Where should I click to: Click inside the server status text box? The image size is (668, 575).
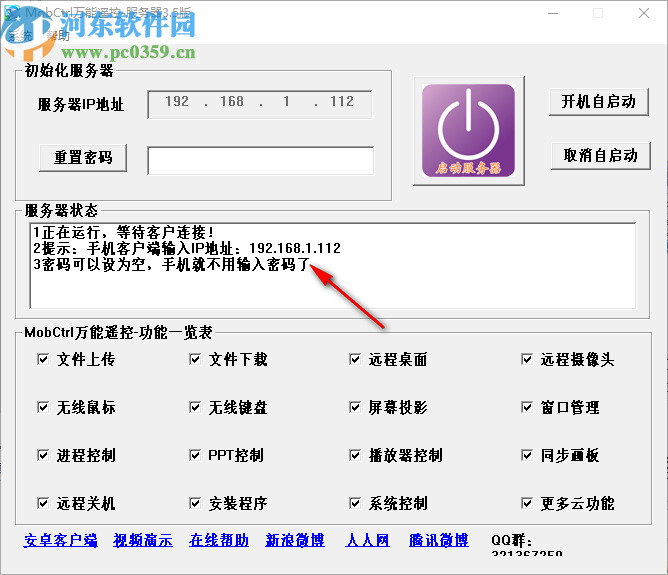click(x=333, y=265)
